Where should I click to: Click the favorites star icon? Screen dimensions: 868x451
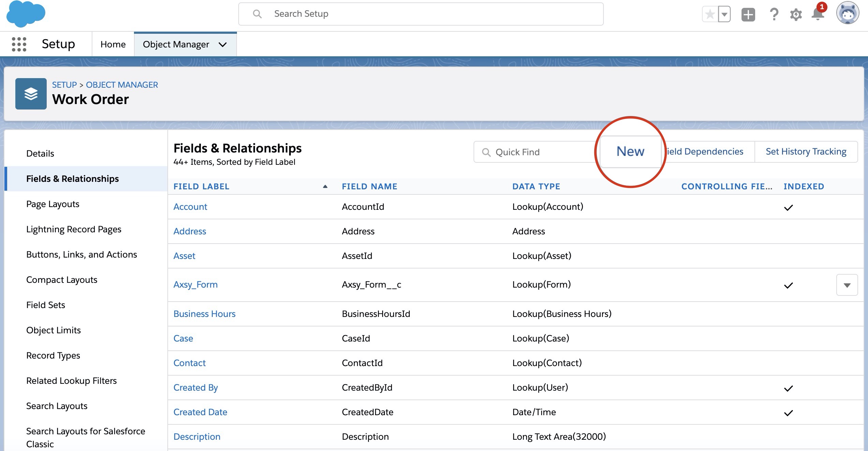click(710, 14)
